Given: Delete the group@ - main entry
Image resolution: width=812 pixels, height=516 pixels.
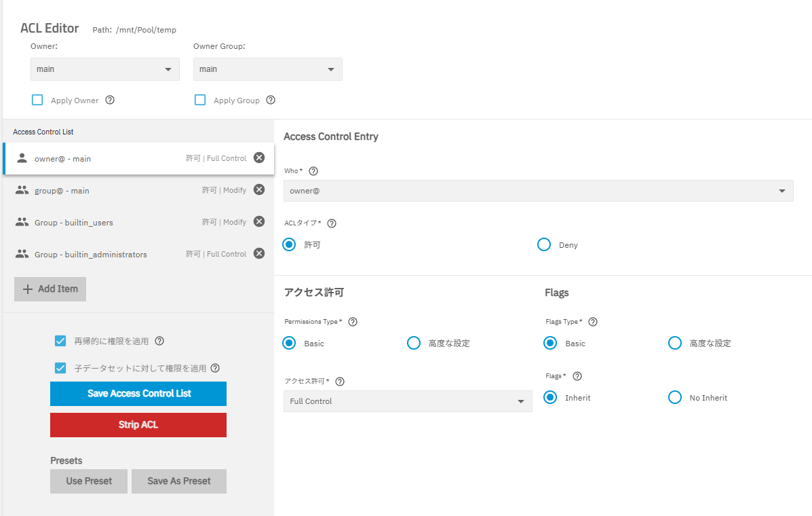Looking at the screenshot, I should [x=259, y=189].
